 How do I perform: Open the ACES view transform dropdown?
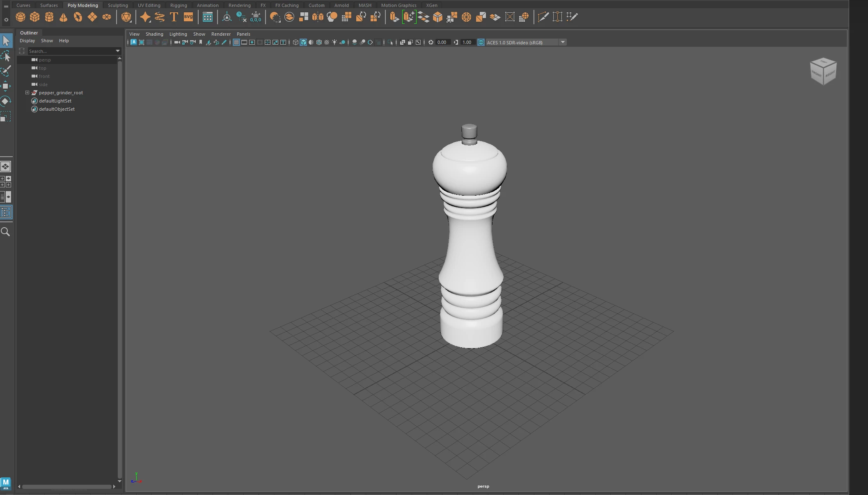563,42
